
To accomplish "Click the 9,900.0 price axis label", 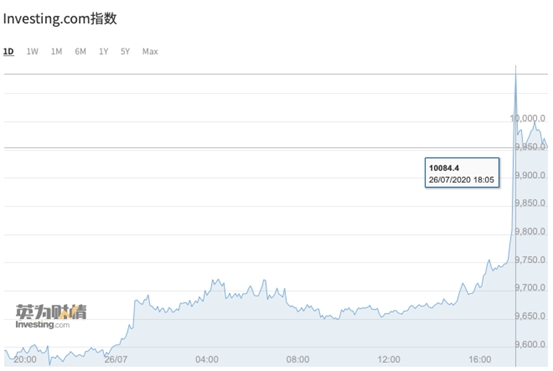I will [x=530, y=175].
